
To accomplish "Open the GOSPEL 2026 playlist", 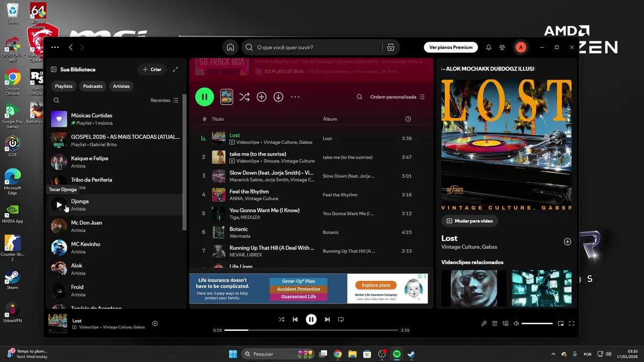I will click(x=115, y=140).
